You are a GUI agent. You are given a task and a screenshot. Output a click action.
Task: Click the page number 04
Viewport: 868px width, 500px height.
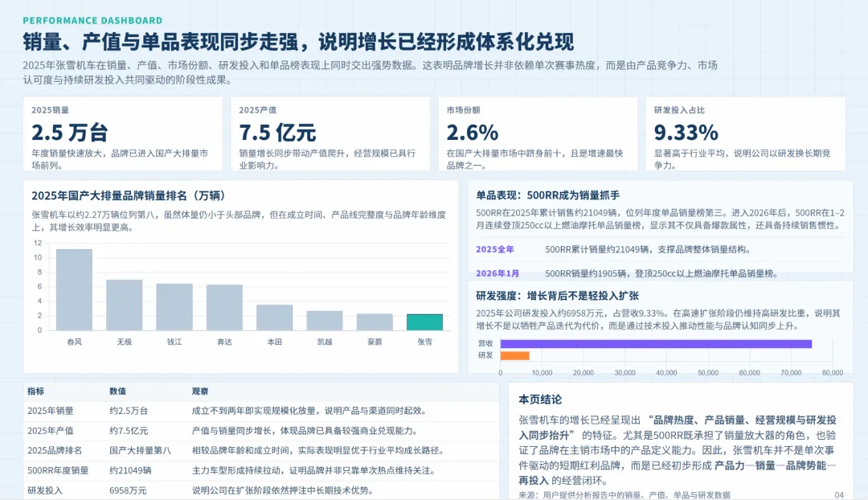coord(841,496)
